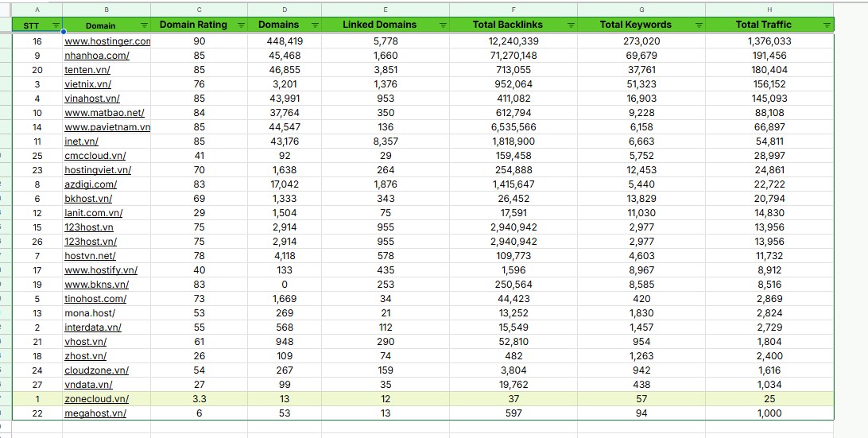Open the vinahost.vn/ link

[92, 99]
